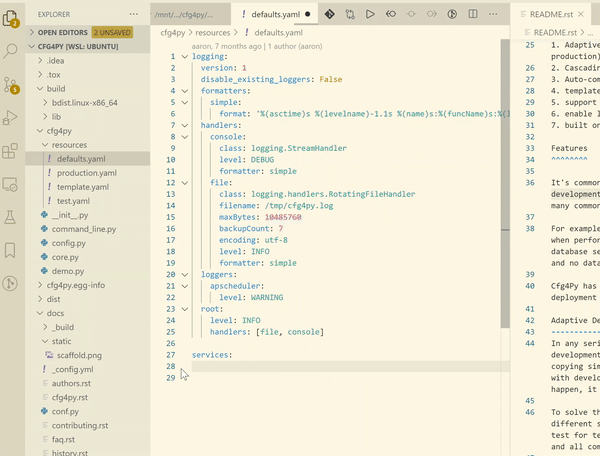Click the cfg4py breadcrumb
The image size is (600, 456).
[173, 33]
